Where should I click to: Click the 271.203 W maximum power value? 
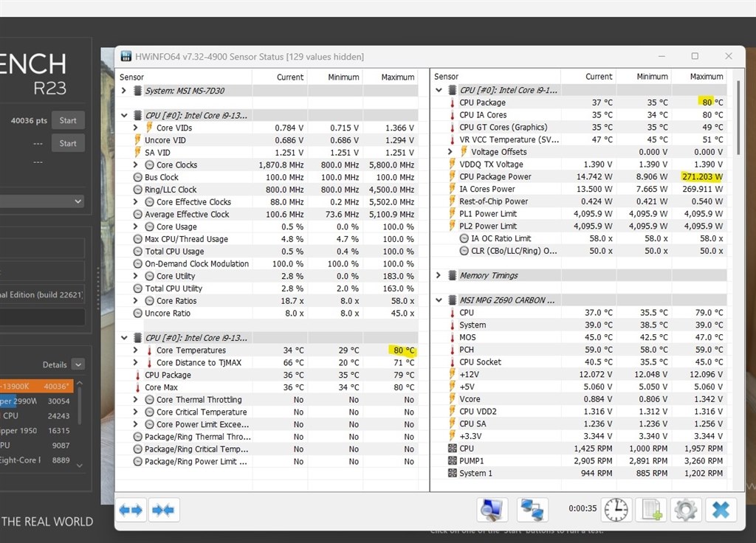(x=702, y=176)
